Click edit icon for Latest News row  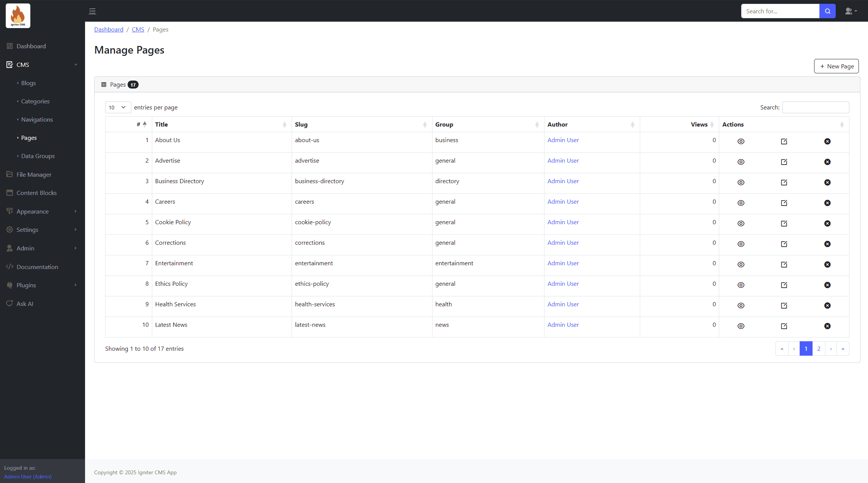[784, 326]
